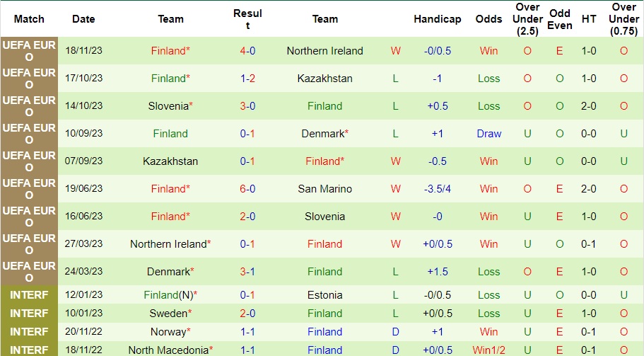Image resolution: width=644 pixels, height=356 pixels.
Task: Click Kazakhstan in the 17/10/23 match
Action: 324,79
